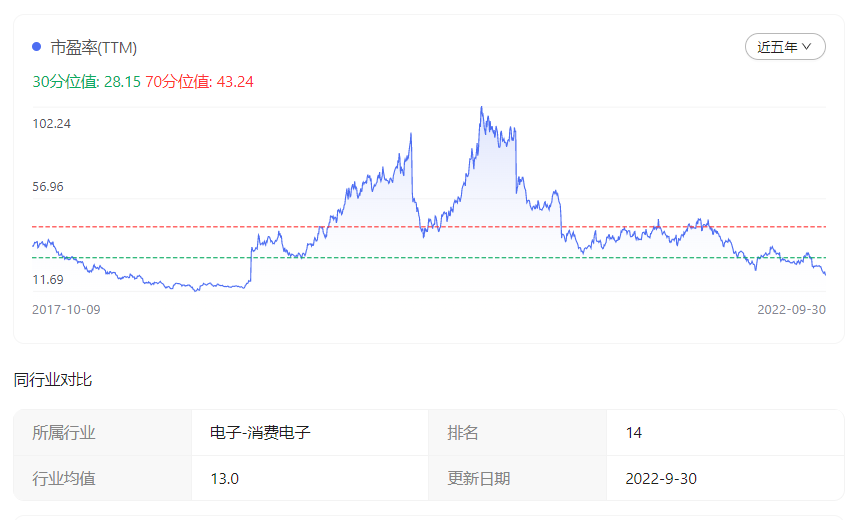Toggle the blue 市盈率(TTM) legend dot

[x=37, y=47]
